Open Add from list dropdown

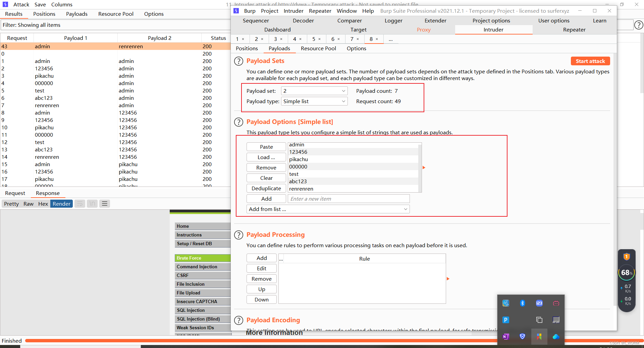(x=328, y=209)
